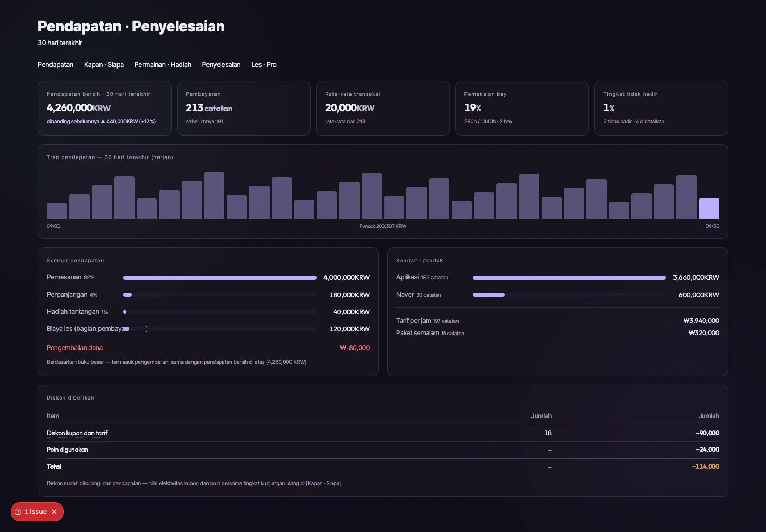Open the Permainan · Hadiah tab

pos(163,65)
